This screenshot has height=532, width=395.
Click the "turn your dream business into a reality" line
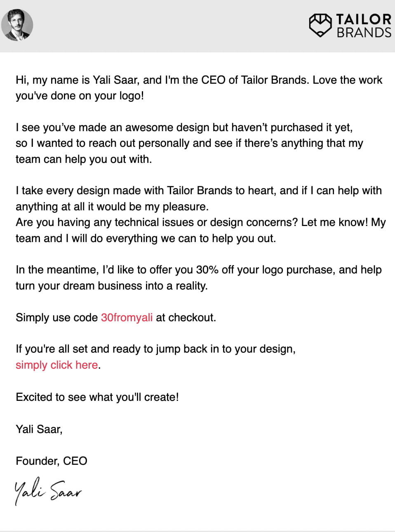point(111,286)
